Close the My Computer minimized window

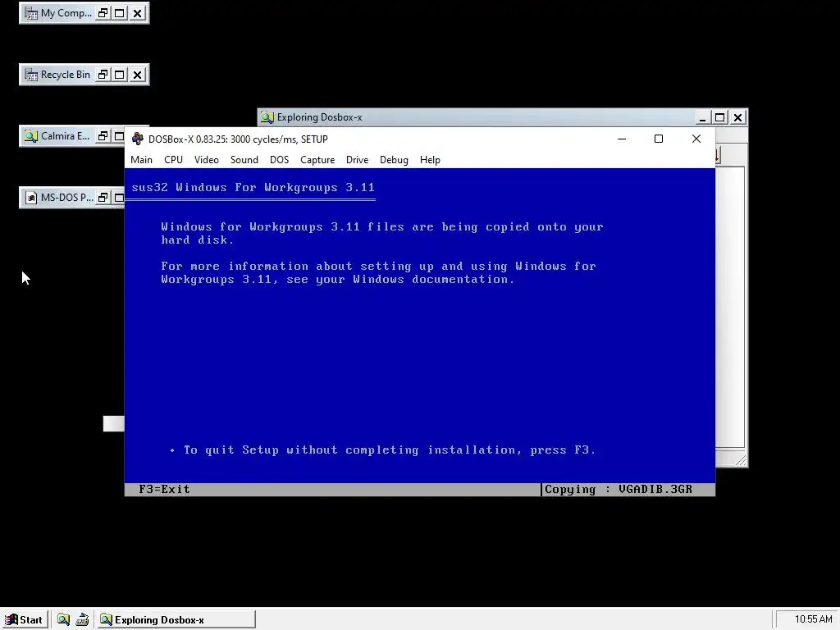[138, 13]
